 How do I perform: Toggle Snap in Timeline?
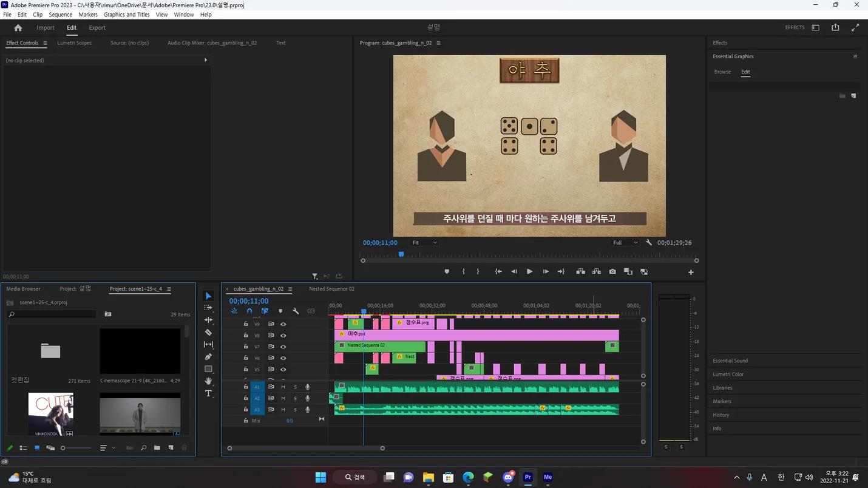249,311
